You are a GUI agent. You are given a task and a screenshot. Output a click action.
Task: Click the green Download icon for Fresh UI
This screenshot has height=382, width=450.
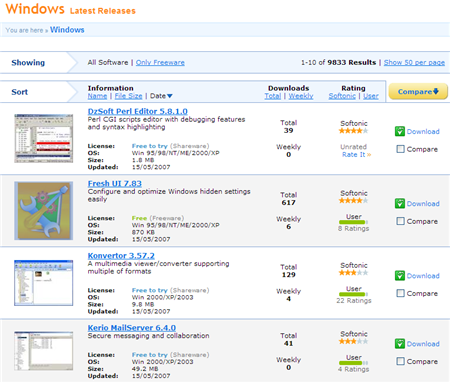pyautogui.click(x=400, y=203)
